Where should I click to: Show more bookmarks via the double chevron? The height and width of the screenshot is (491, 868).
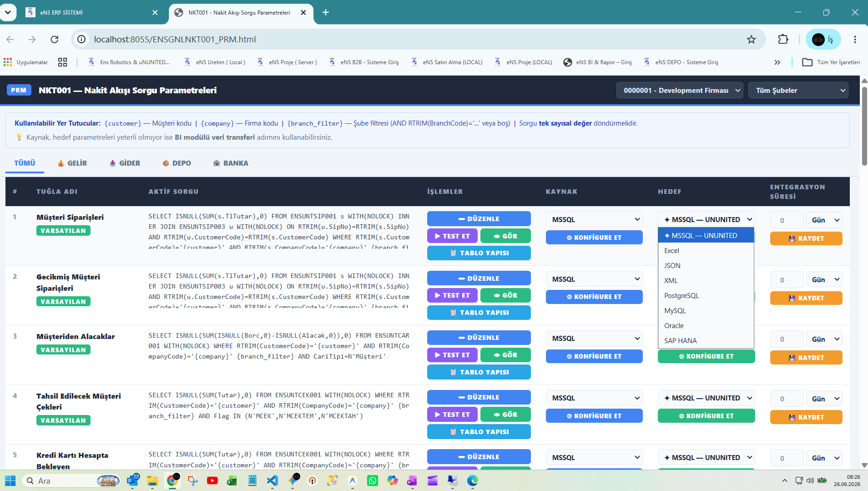(777, 62)
